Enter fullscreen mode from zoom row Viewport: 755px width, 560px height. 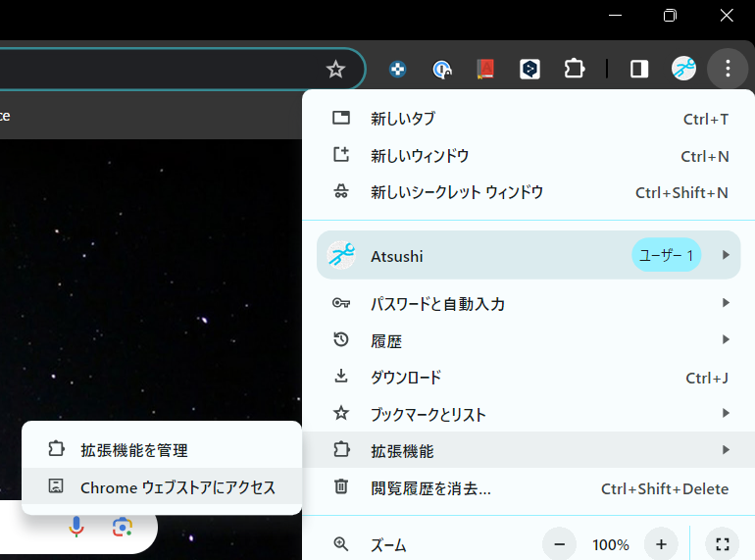[722, 544]
